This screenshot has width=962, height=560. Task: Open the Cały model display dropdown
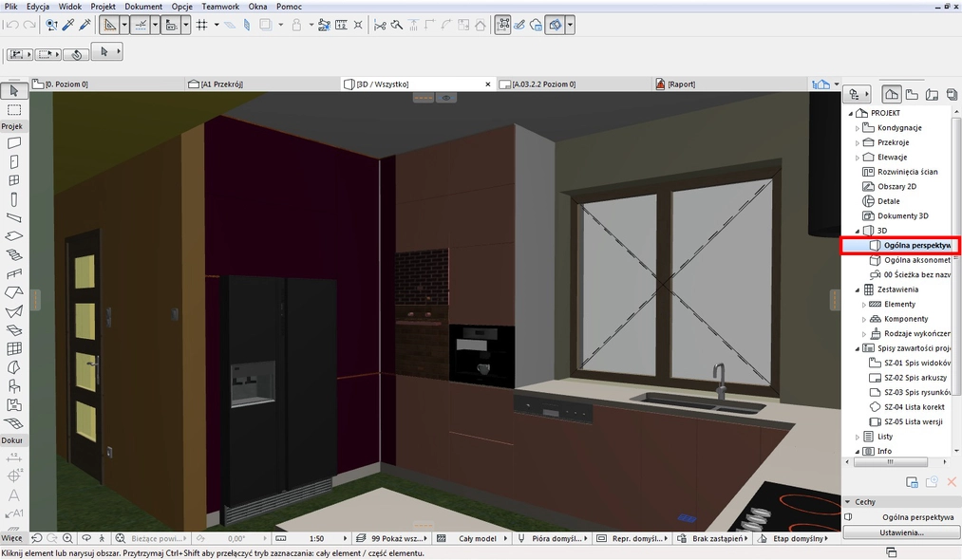pos(472,538)
